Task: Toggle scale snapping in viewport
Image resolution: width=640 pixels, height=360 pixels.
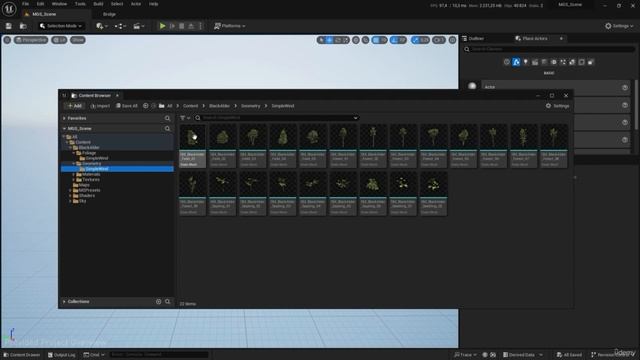Action: pyautogui.click(x=416, y=40)
